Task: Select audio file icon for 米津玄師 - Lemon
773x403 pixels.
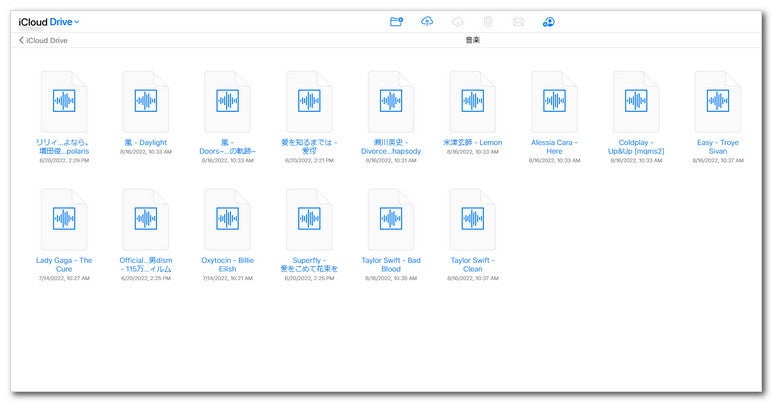Action: click(473, 102)
